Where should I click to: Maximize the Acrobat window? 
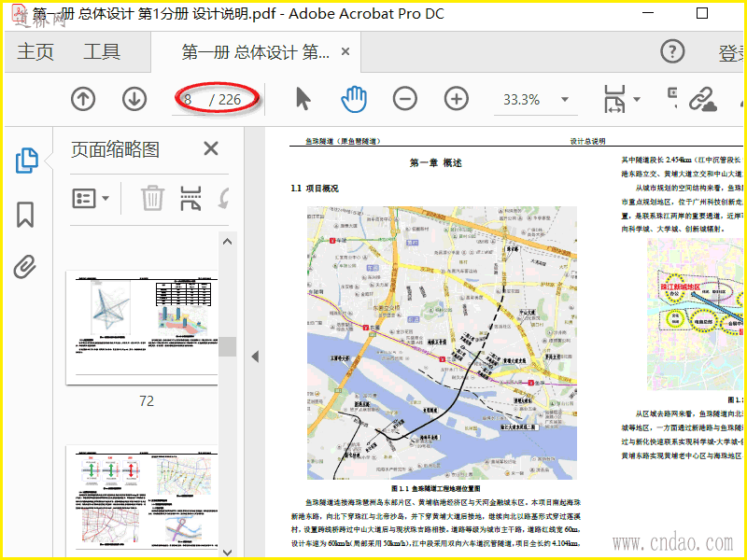(702, 13)
